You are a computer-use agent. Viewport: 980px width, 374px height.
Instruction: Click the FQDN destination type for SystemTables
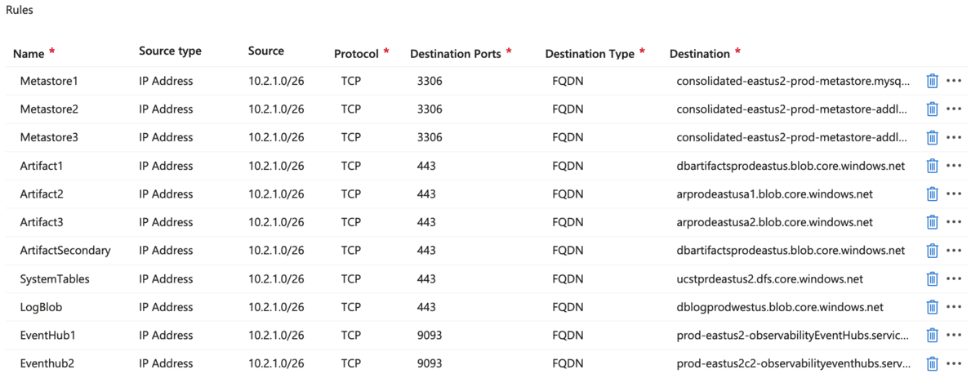pos(568,278)
